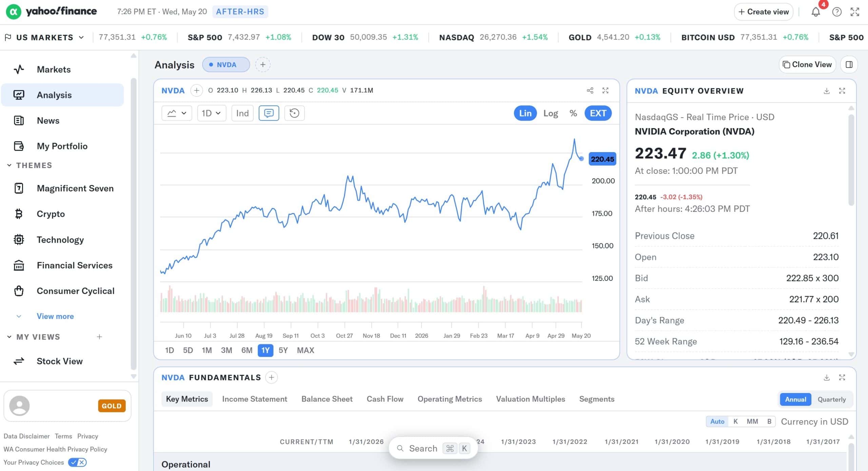This screenshot has width=868, height=471.
Task: Open the US Markets dropdown
Action: point(44,37)
